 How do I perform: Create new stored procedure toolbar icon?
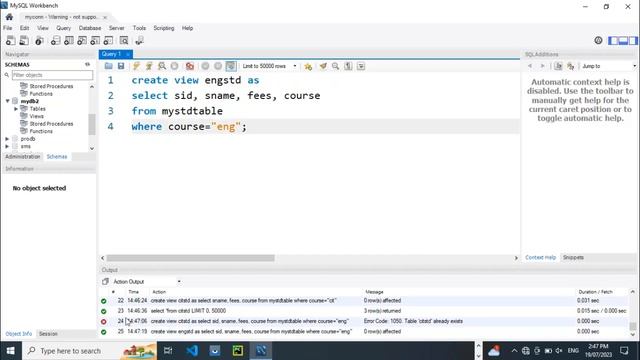(95, 40)
